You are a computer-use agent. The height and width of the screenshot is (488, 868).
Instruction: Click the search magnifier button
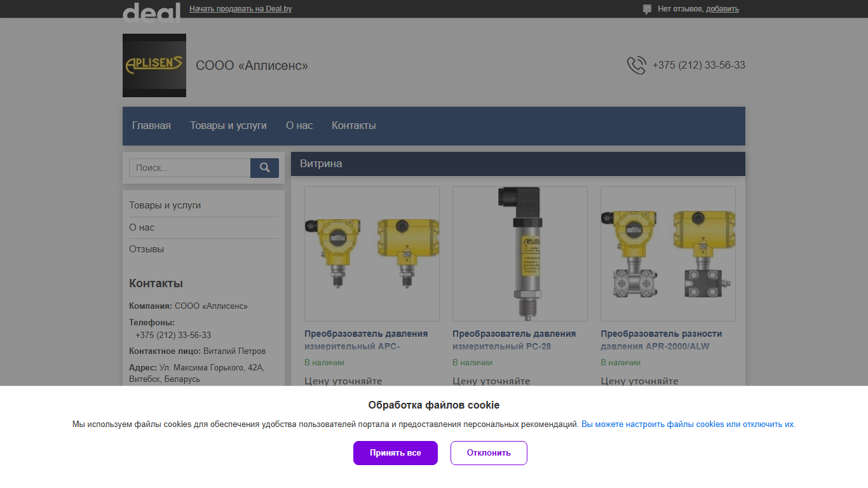[264, 168]
